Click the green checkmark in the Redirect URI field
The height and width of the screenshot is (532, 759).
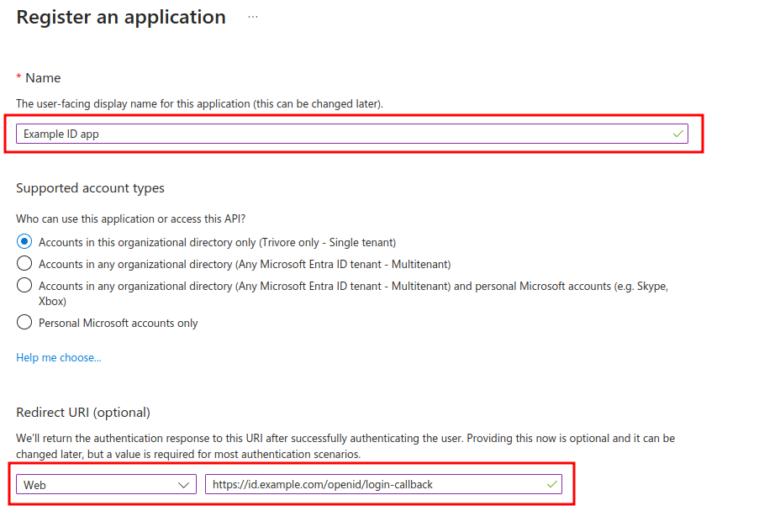click(551, 485)
